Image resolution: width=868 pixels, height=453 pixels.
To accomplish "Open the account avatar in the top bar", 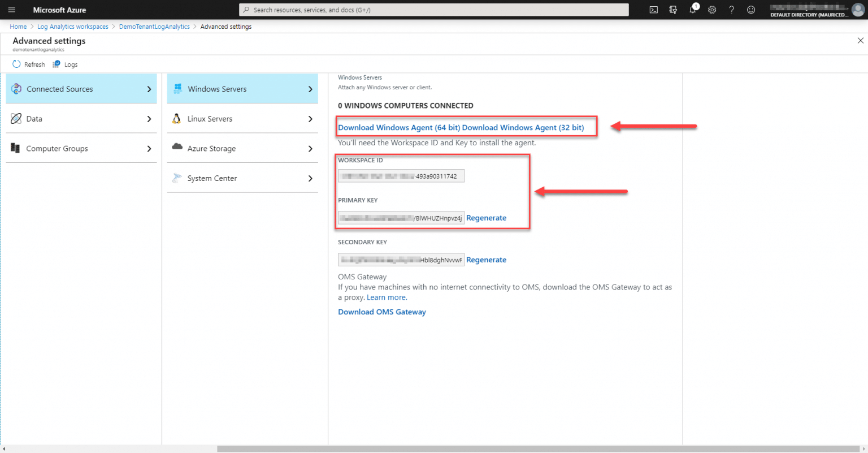I will click(x=858, y=10).
